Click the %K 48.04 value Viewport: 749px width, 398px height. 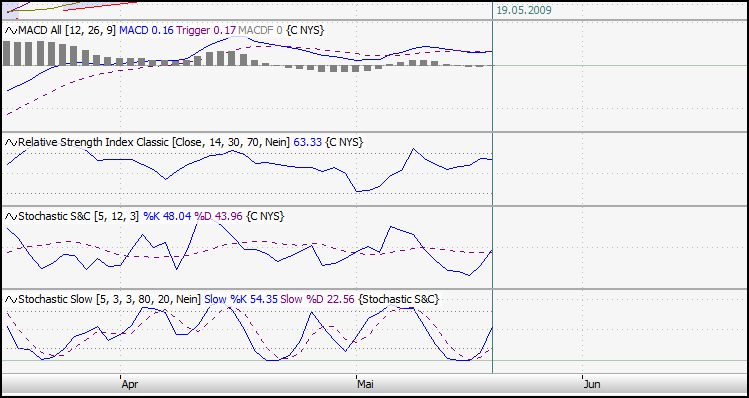tap(167, 217)
